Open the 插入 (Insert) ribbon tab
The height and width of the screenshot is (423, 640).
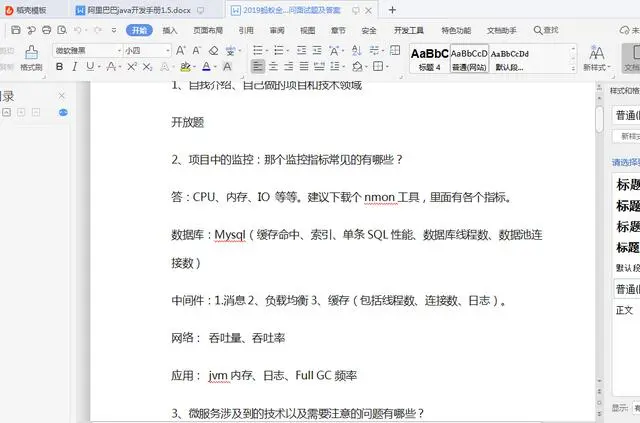click(170, 30)
